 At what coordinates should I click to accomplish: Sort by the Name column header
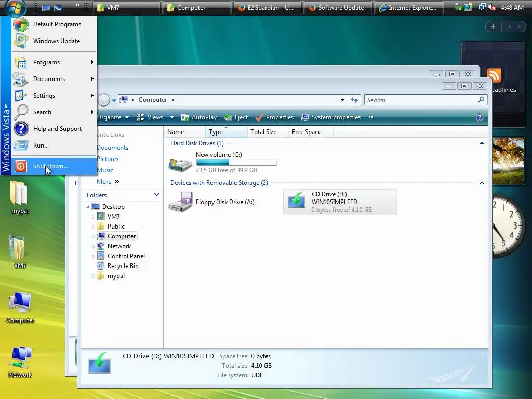point(185,132)
